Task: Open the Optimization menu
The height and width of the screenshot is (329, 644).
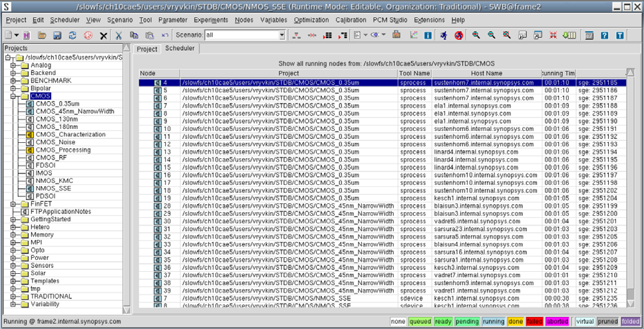Action: point(311,20)
